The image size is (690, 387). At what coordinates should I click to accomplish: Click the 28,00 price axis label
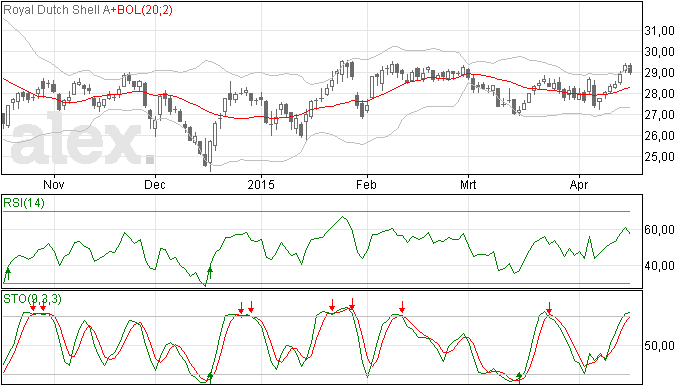pos(659,94)
